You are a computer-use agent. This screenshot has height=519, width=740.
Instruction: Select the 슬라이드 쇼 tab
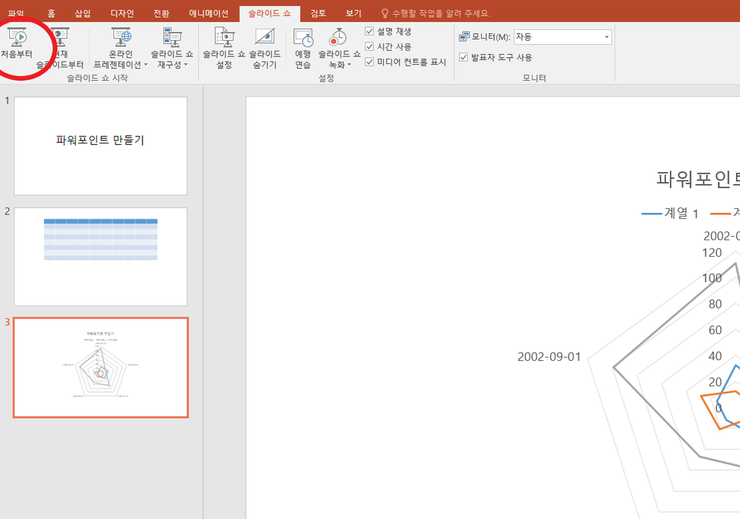coord(269,13)
